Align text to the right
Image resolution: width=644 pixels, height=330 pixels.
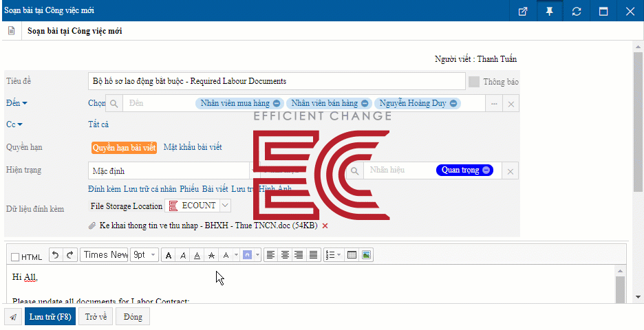[x=299, y=255]
